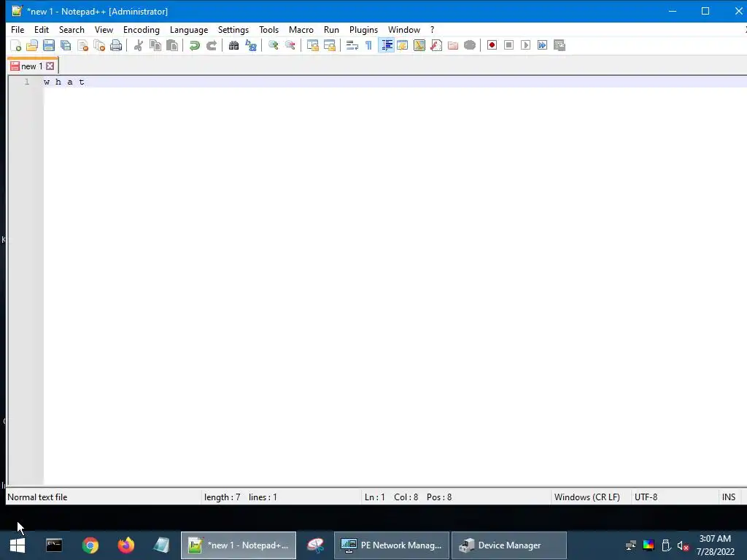This screenshot has width=747, height=560.
Task: Click the Copy toolbar icon
Action: click(155, 46)
